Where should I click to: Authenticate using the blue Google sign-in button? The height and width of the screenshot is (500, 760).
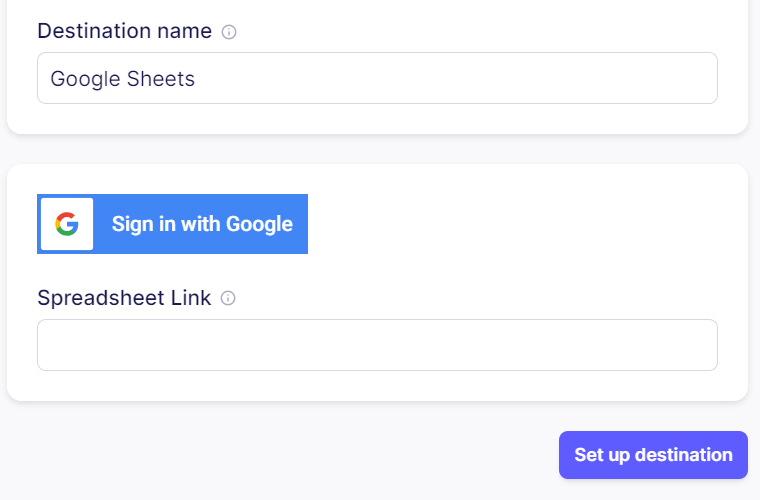click(x=172, y=224)
